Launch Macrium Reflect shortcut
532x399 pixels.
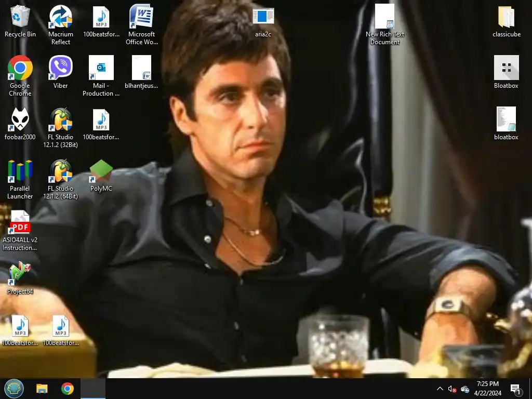point(60,24)
